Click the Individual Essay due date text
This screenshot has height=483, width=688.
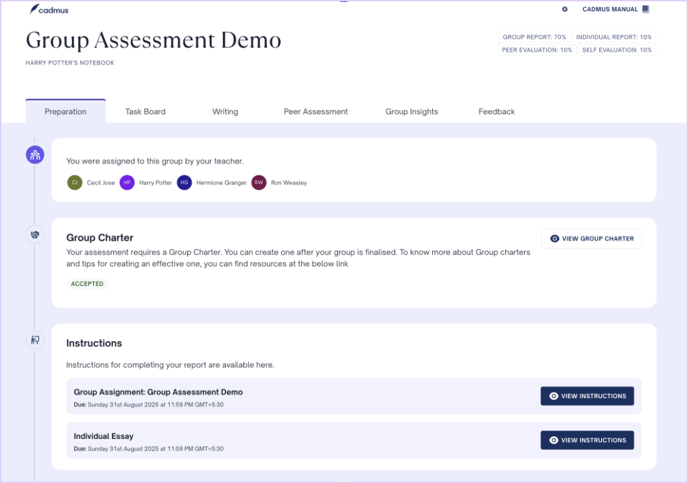coord(149,449)
